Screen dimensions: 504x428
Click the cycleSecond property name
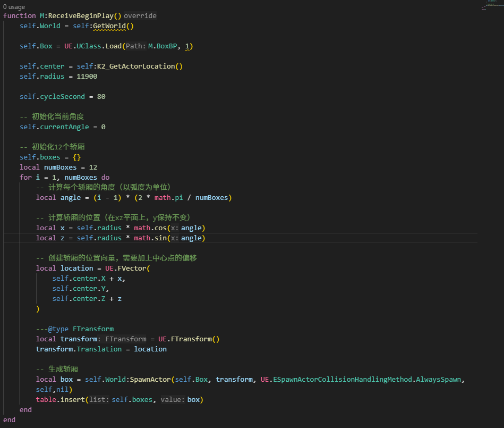click(62, 97)
